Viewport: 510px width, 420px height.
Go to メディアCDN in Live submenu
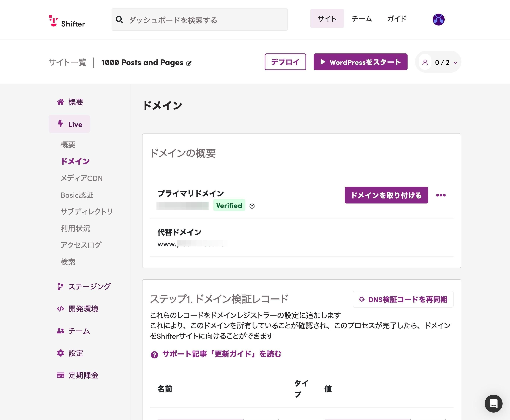[x=82, y=178]
